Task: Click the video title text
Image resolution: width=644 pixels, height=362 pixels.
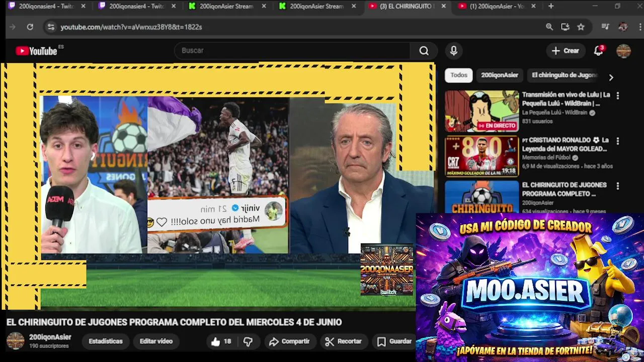Action: click(174, 322)
